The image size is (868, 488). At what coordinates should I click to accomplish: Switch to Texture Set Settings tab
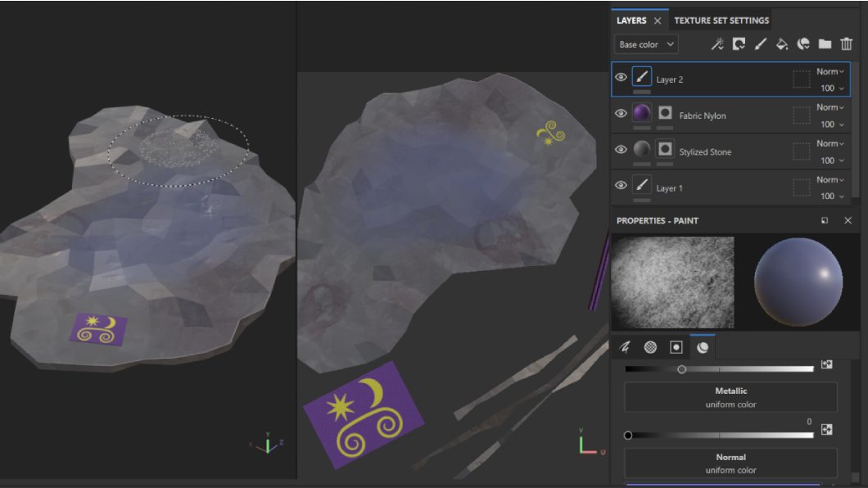click(721, 20)
